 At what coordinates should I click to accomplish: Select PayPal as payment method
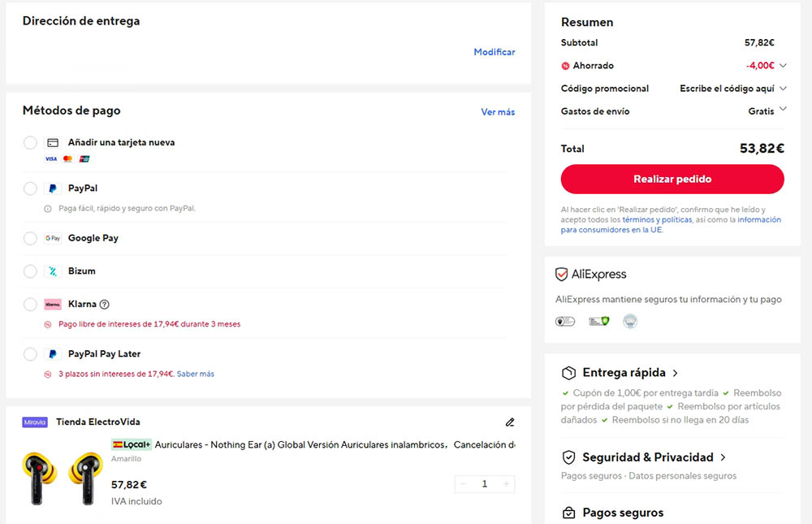[30, 188]
